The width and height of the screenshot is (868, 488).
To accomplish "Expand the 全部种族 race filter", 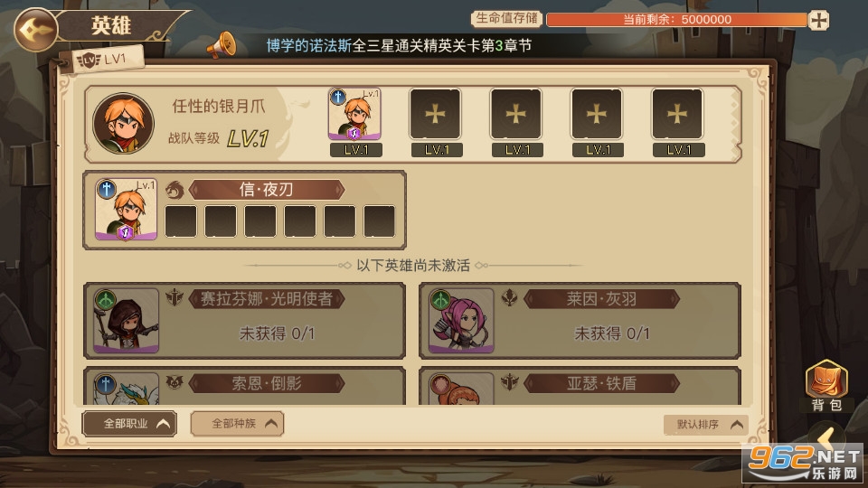I will pos(238,424).
